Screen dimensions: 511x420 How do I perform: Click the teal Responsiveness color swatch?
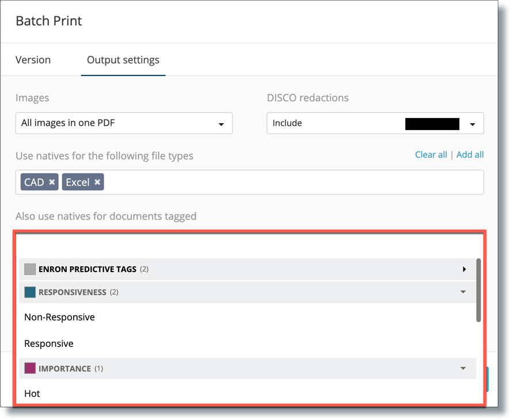tap(30, 292)
